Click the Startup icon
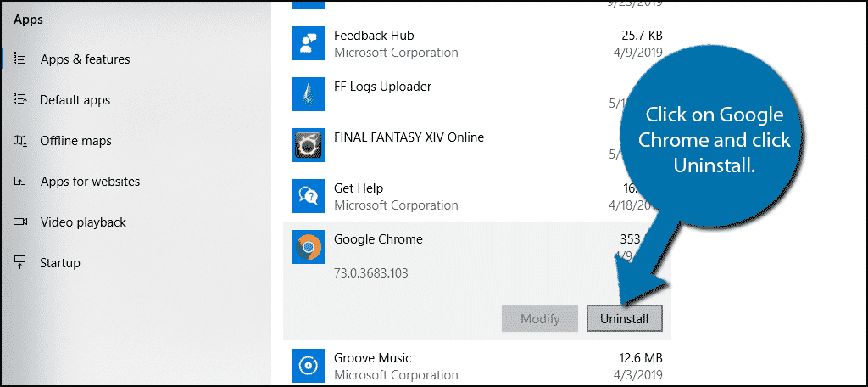Viewport: 868px width, 387px height. (x=20, y=262)
